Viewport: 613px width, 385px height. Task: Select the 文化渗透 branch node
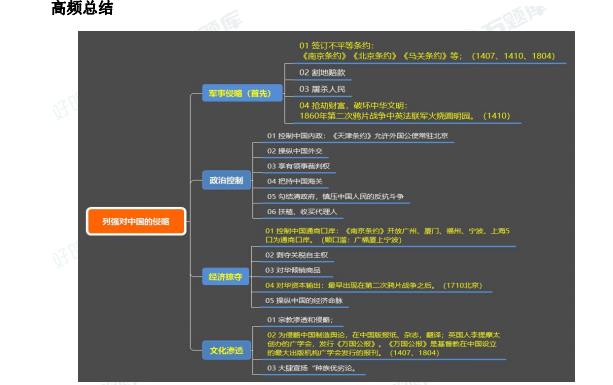(x=226, y=350)
